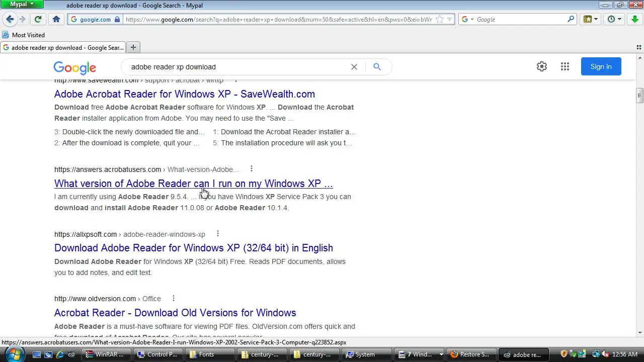Open the Most Visited bookmarks folder

point(24,35)
